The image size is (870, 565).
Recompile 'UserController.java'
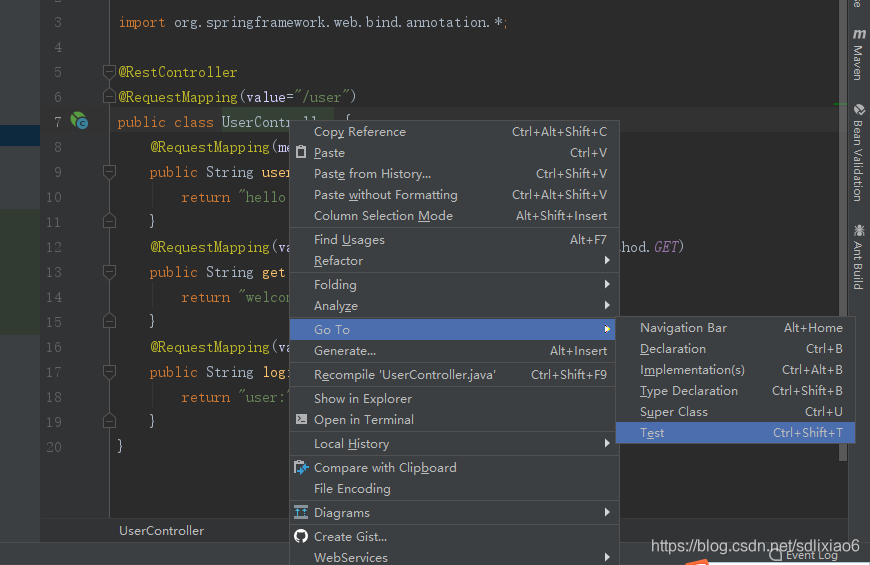pos(454,375)
